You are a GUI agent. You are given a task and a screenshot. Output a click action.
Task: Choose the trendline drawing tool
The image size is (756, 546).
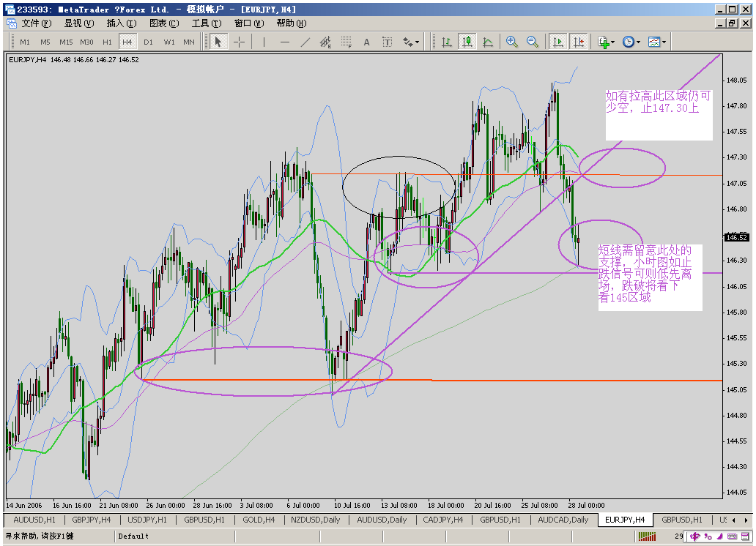305,42
